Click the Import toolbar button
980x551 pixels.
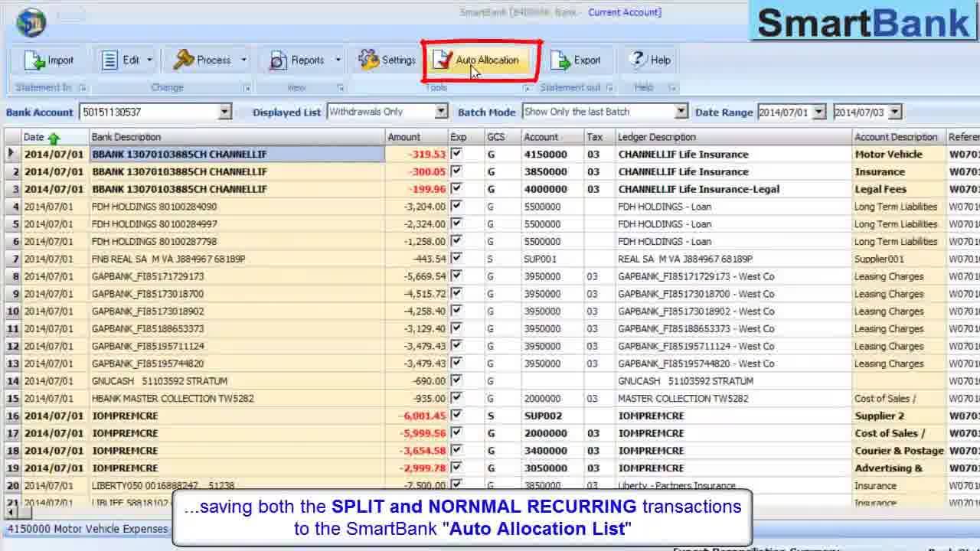pos(49,60)
